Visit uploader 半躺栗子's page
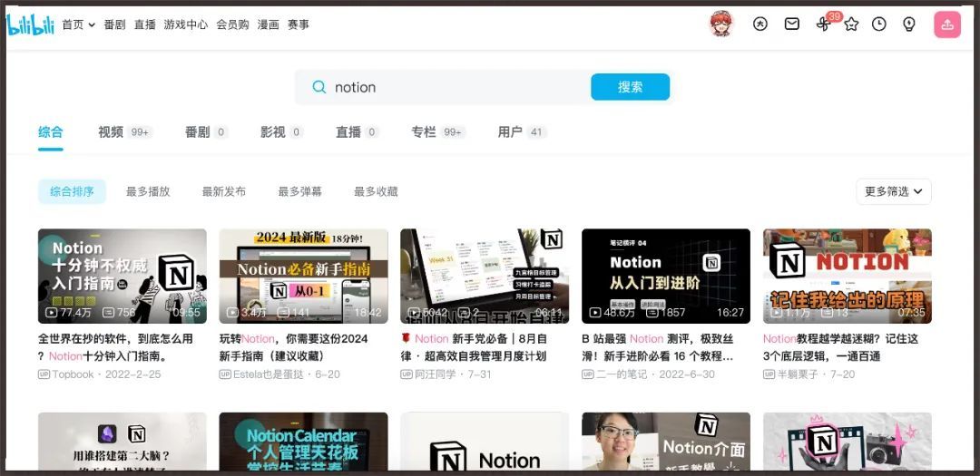The width and height of the screenshot is (980, 476). click(x=799, y=374)
